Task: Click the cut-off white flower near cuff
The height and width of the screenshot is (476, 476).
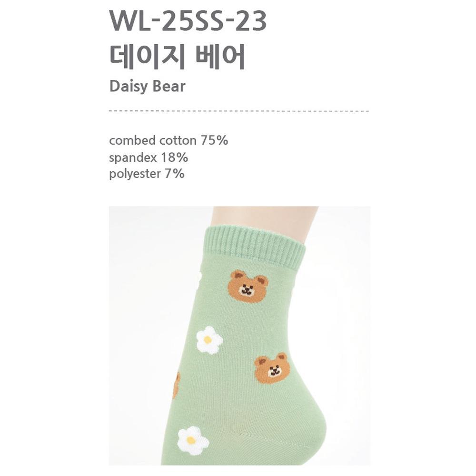Action: (198, 280)
